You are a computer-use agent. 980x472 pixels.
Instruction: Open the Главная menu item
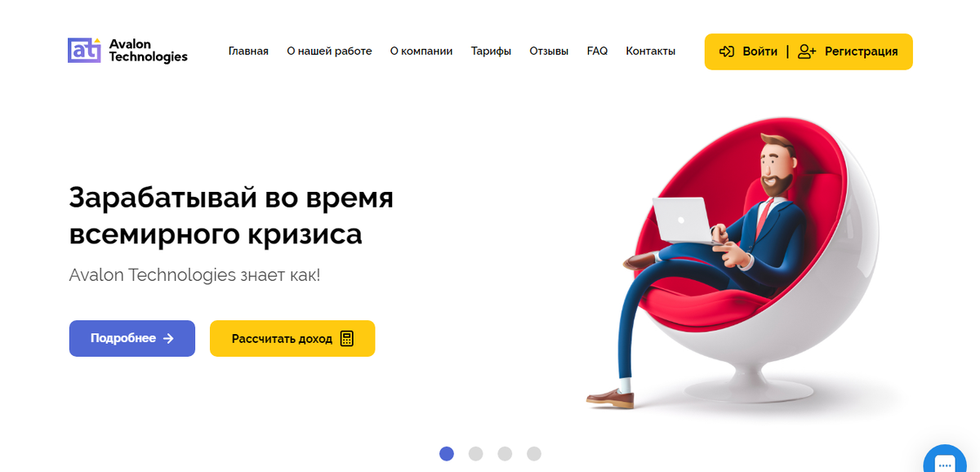coord(248,51)
